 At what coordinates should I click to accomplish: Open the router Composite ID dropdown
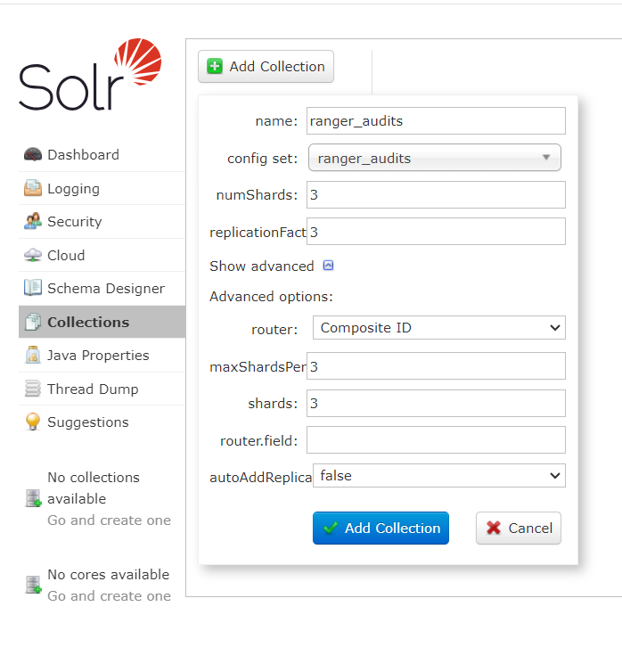tap(439, 327)
